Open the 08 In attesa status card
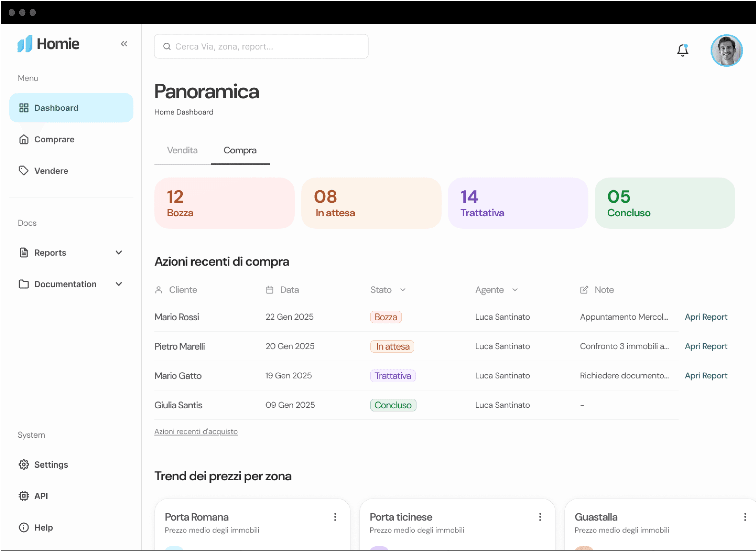 pos(371,203)
